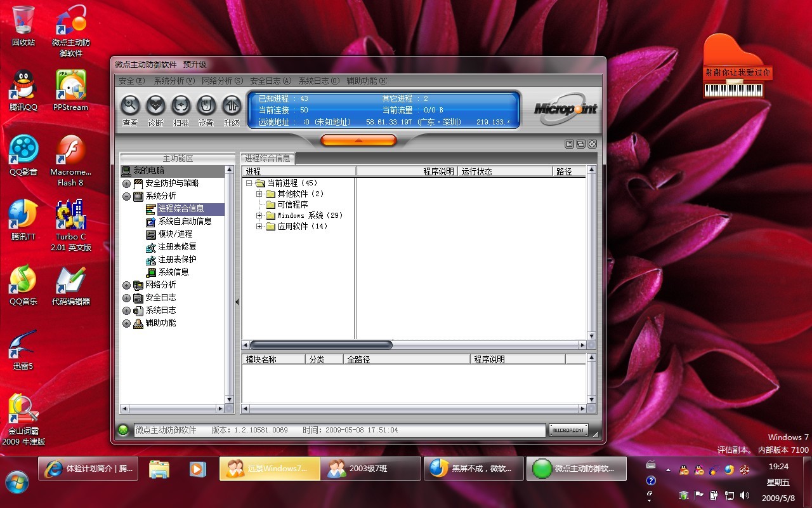Select the 可信程序 folder

point(292,204)
